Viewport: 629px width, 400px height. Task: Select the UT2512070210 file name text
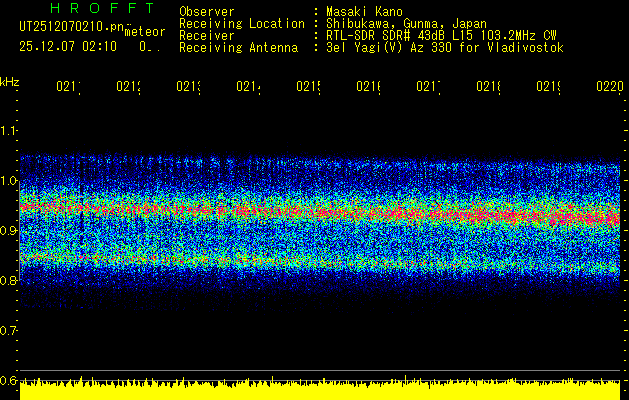pyautogui.click(x=71, y=27)
